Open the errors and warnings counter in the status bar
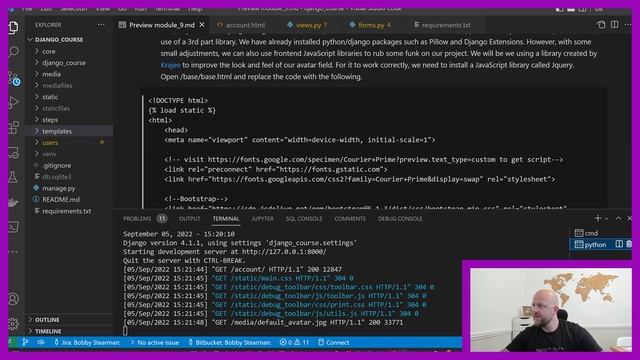Screen dimensions: 640x360 pyautogui.click(x=294, y=342)
